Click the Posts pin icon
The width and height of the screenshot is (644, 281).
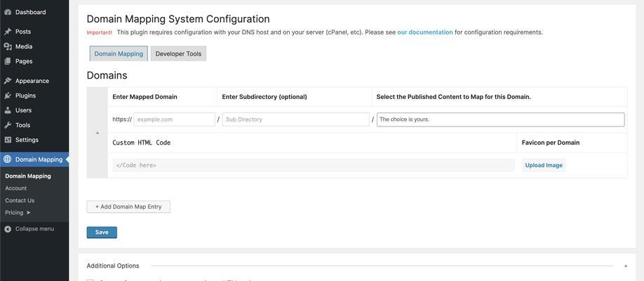point(8,32)
